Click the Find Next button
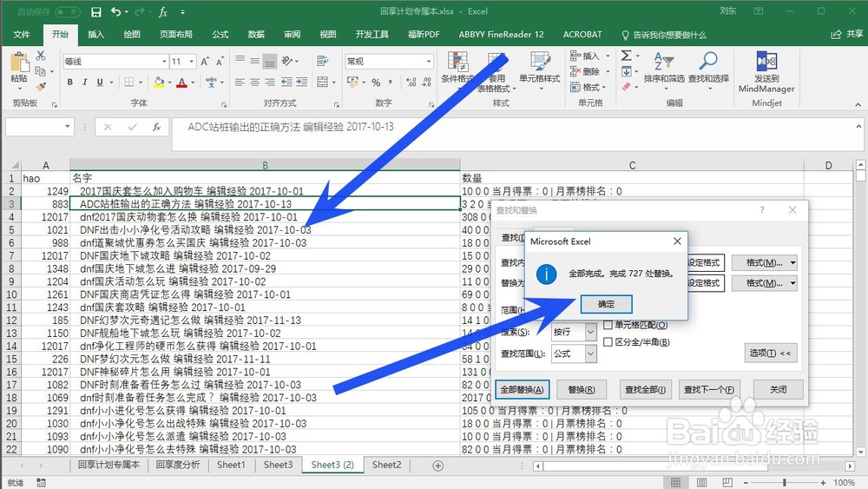The image size is (868, 489). [x=709, y=389]
